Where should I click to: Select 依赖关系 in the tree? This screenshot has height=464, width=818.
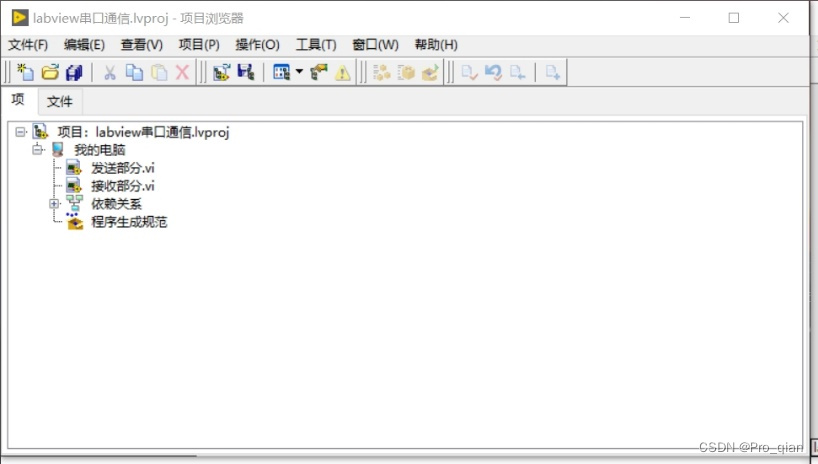(116, 204)
